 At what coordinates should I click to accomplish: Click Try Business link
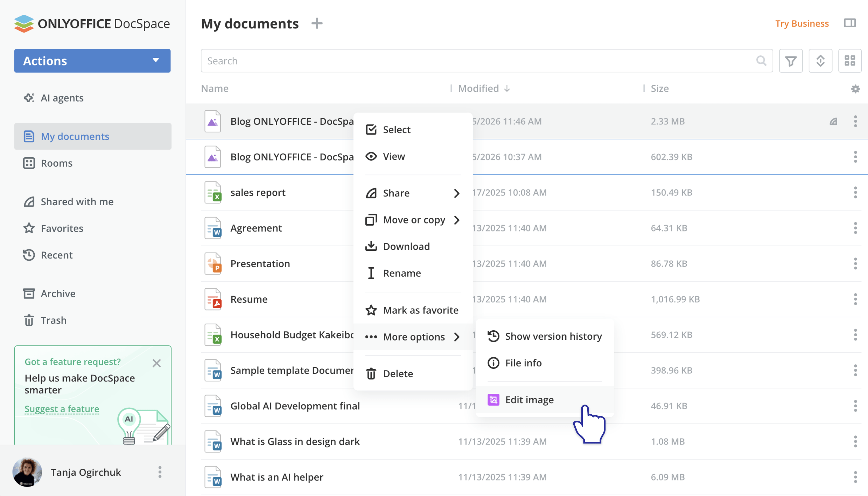click(801, 23)
